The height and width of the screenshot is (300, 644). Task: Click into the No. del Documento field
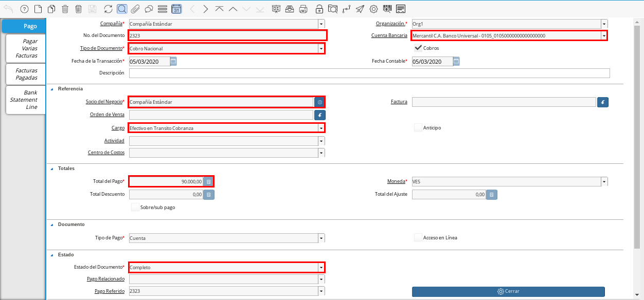tap(227, 35)
